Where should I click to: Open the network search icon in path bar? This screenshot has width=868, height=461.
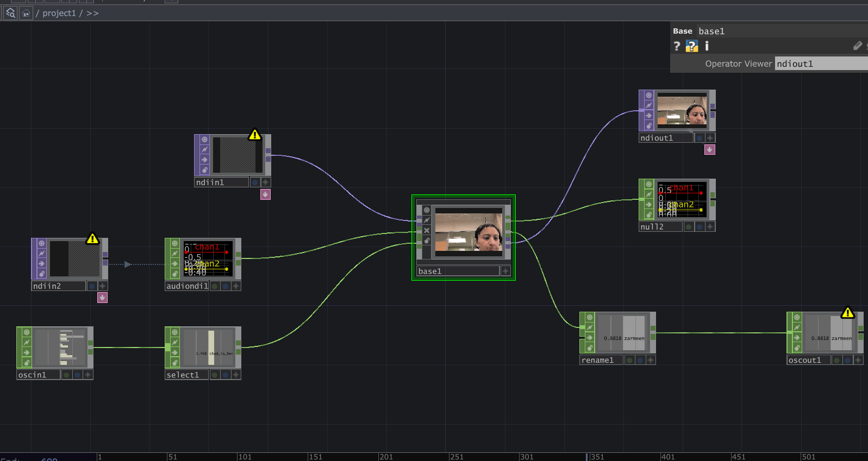click(x=10, y=13)
